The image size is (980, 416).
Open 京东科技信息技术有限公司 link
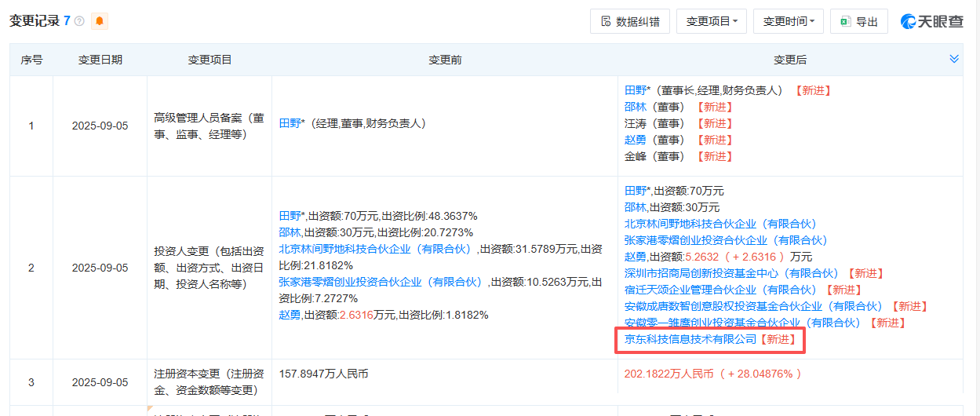pos(690,339)
